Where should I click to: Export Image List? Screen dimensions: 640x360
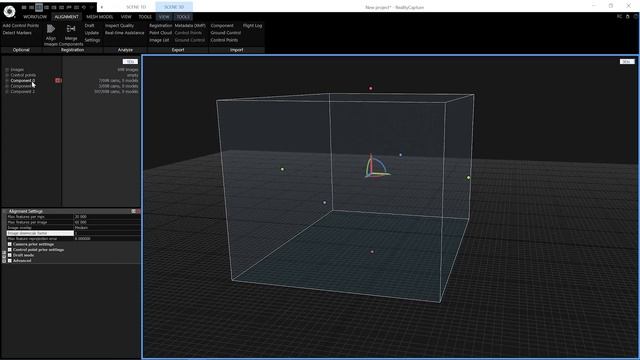159,40
